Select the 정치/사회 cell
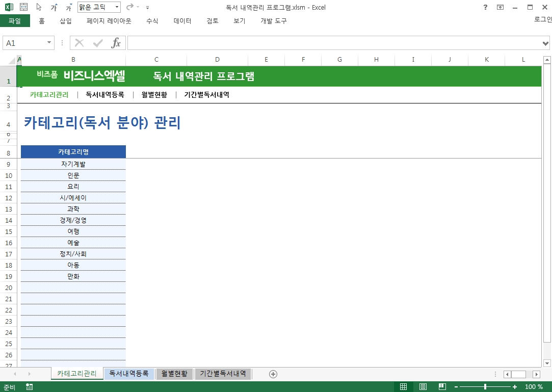 [73, 253]
